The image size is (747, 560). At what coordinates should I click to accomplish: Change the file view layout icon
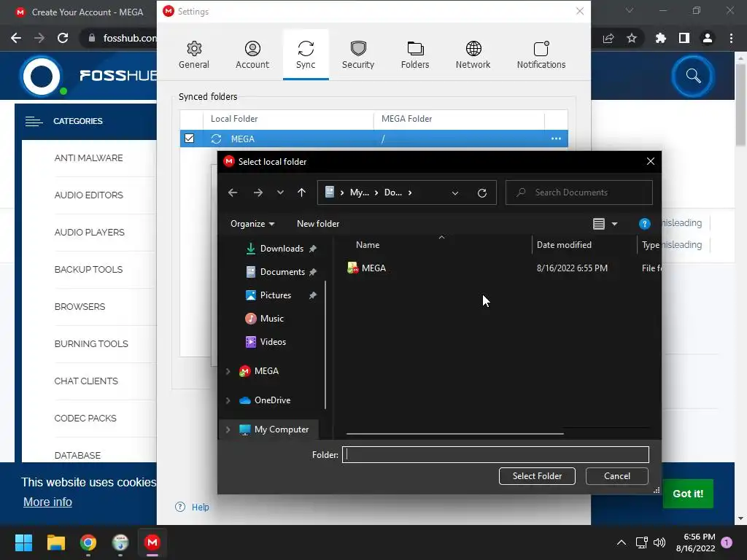(x=599, y=224)
